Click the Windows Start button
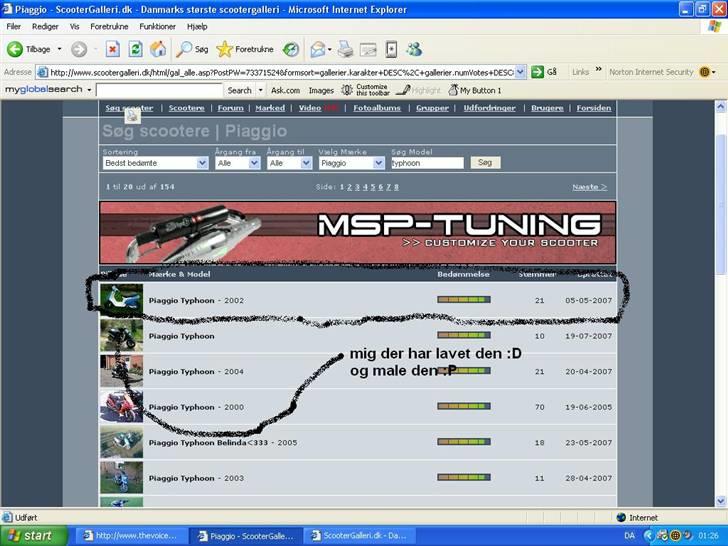Viewport: 728px width, 546px height. pos(33,536)
